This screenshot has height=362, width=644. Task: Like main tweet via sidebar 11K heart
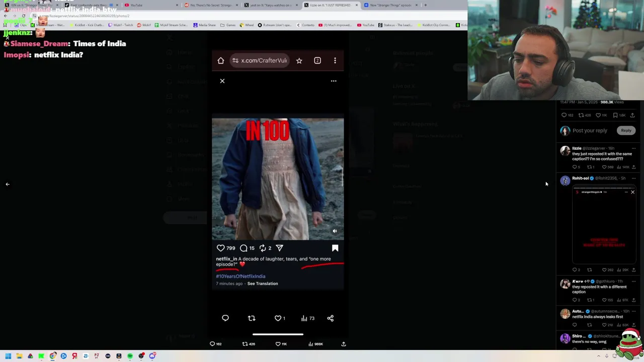[601, 115]
